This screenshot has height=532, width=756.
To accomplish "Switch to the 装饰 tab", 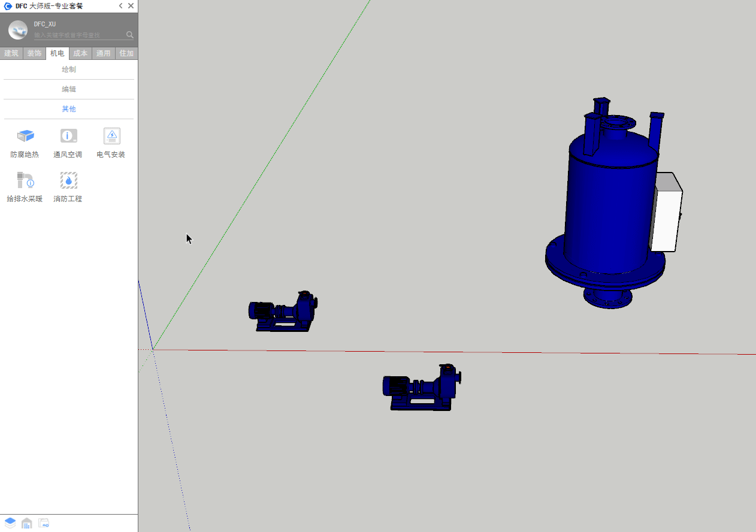I will 34,53.
